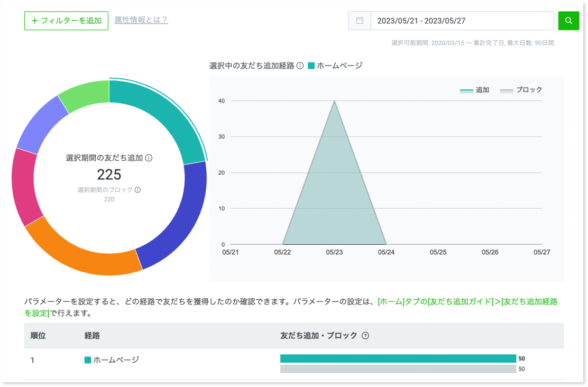The height and width of the screenshot is (387, 588).
Task: Click info icon next to 選択期間のブロック
Action: click(x=137, y=190)
